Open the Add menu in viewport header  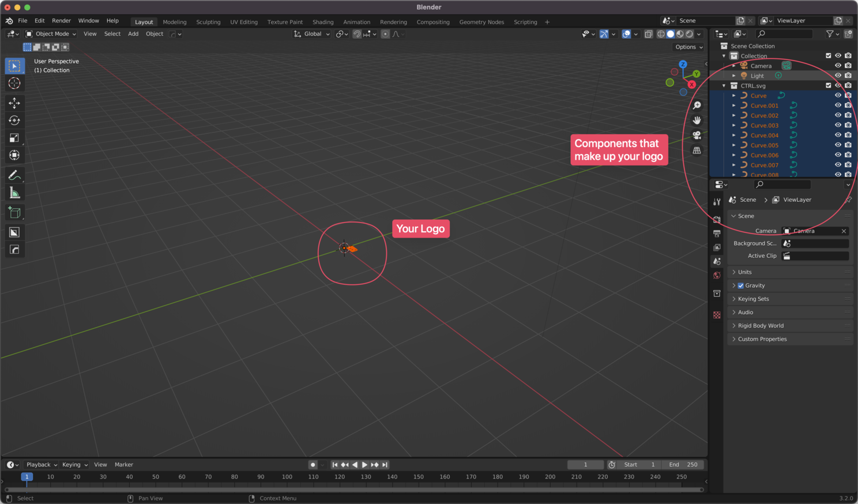pyautogui.click(x=133, y=34)
